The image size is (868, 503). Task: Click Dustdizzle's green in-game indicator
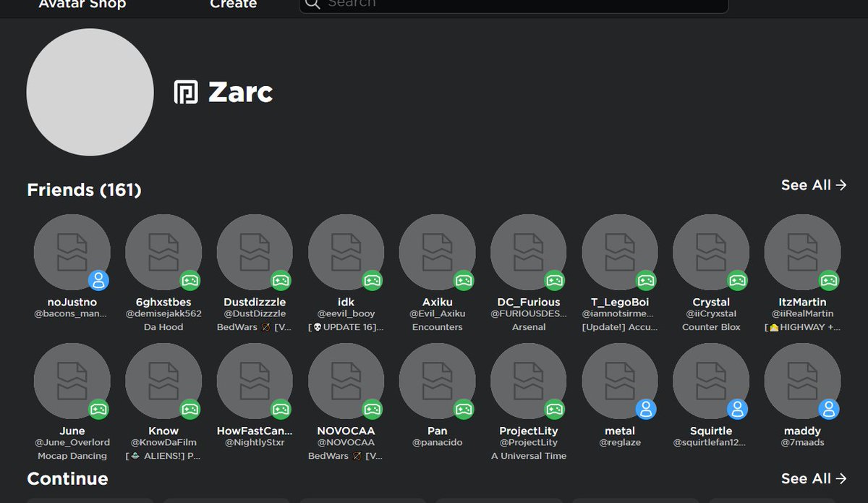click(x=279, y=279)
